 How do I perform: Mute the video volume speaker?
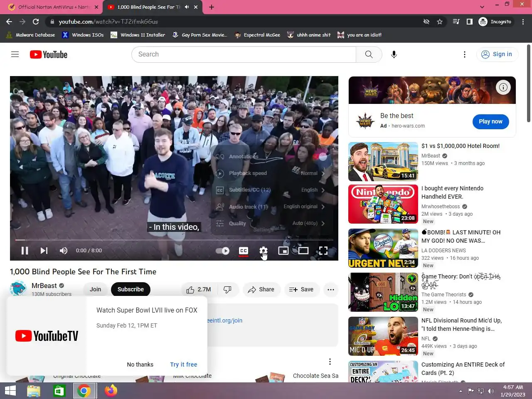pyautogui.click(x=63, y=251)
